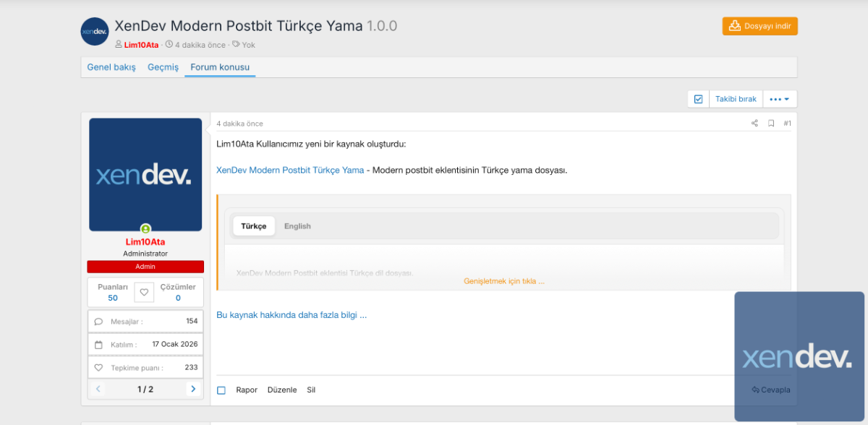Screen dimensions: 868x425
Task: Open the XenDev Modern Postbit Türkçe Yama link
Action: pos(290,171)
